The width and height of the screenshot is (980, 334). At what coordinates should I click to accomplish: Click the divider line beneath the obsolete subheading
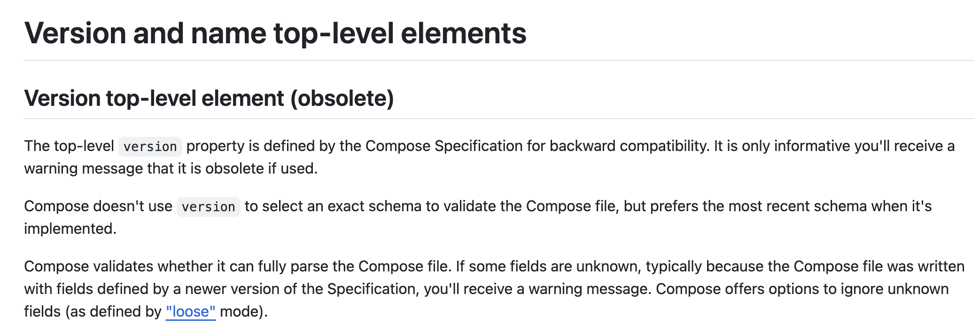pos(499,119)
